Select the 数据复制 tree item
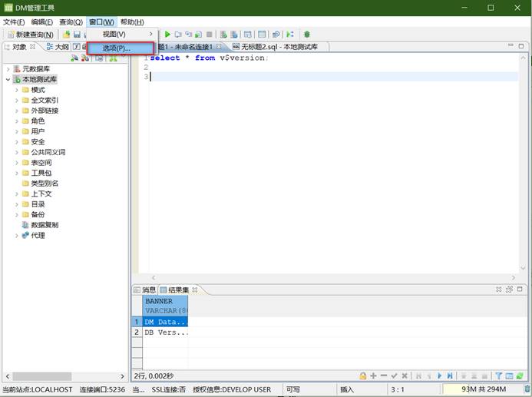The image size is (532, 397). pos(45,225)
